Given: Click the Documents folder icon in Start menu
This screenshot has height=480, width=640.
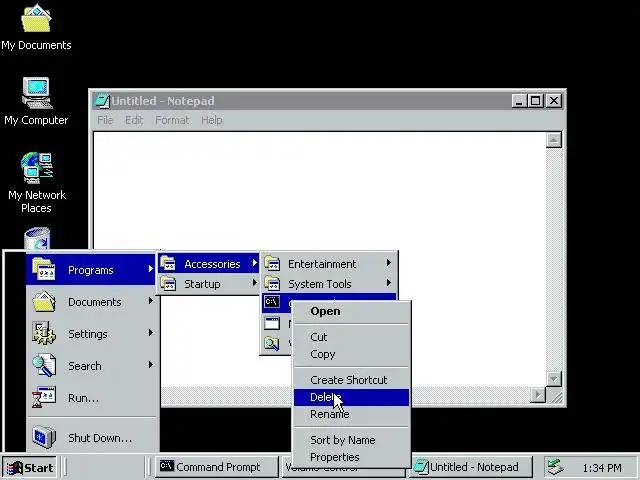Looking at the screenshot, I should (44, 302).
